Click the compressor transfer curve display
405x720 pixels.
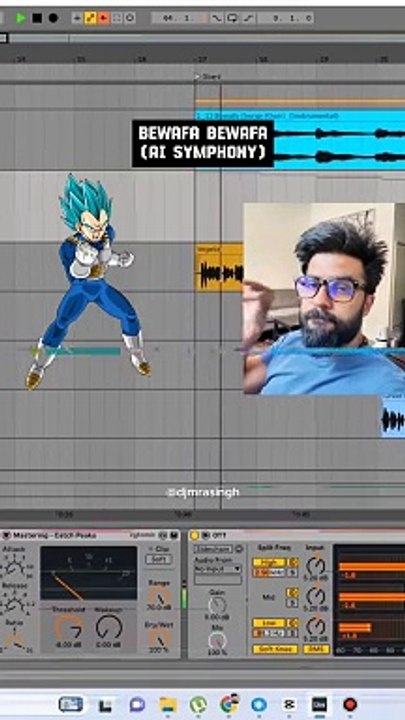click(x=88, y=573)
